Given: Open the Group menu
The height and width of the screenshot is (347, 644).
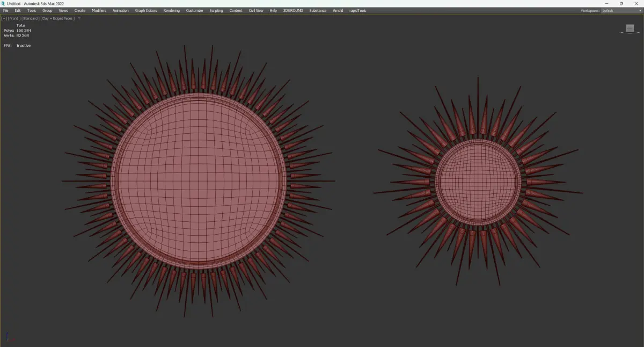Looking at the screenshot, I should [47, 10].
